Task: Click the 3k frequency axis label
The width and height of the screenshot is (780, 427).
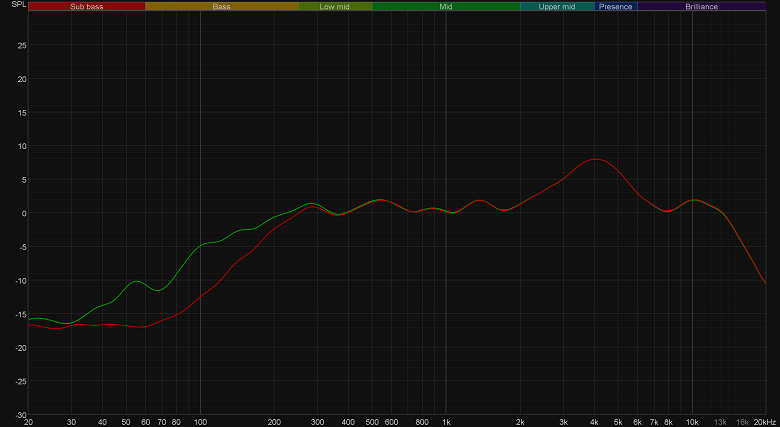Action: tap(563, 423)
